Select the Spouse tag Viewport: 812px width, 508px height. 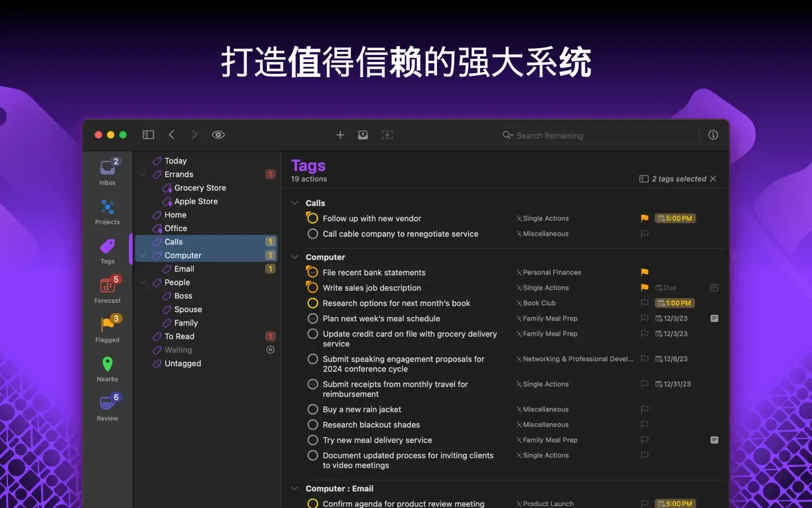[188, 310]
